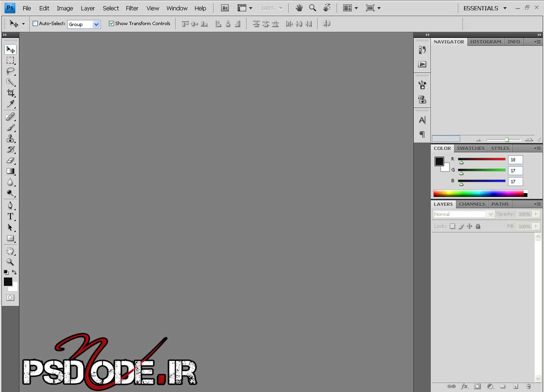Reset default foreground and background colors
The image size is (544, 392).
6,272
